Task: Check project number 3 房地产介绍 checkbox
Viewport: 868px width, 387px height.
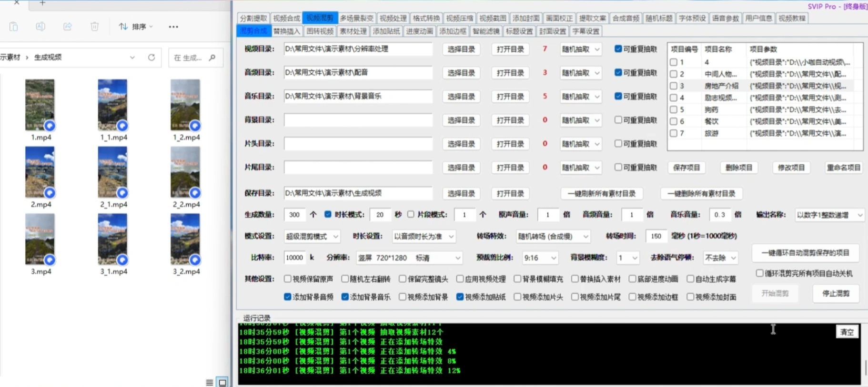Action: [673, 86]
